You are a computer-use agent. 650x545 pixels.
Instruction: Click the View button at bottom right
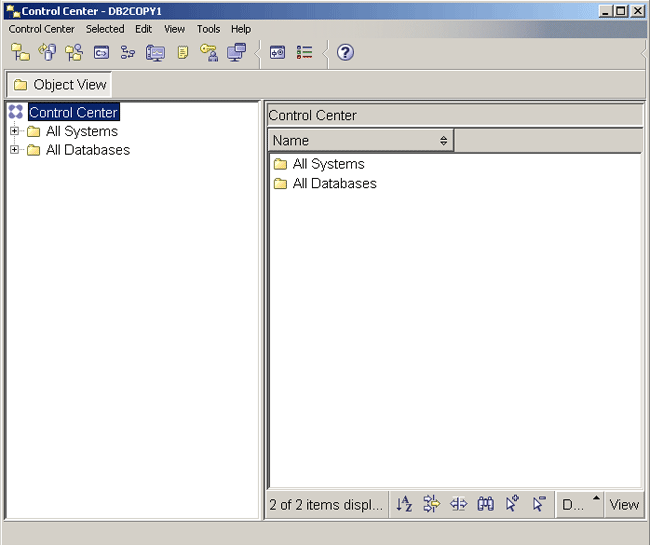[624, 505]
